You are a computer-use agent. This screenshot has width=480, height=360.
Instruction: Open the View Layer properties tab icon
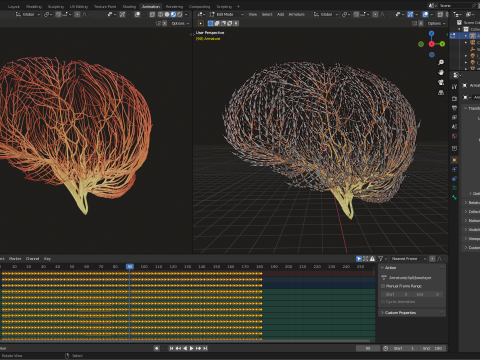(x=454, y=117)
